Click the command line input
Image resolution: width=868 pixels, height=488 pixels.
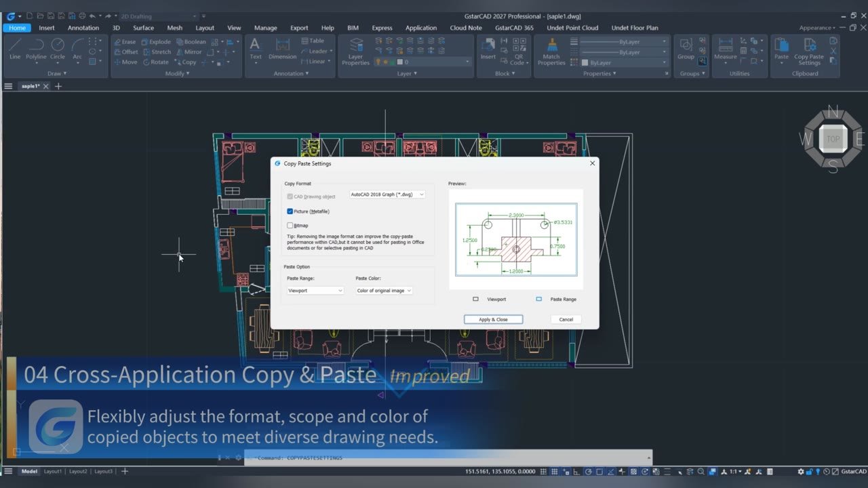pos(448,457)
